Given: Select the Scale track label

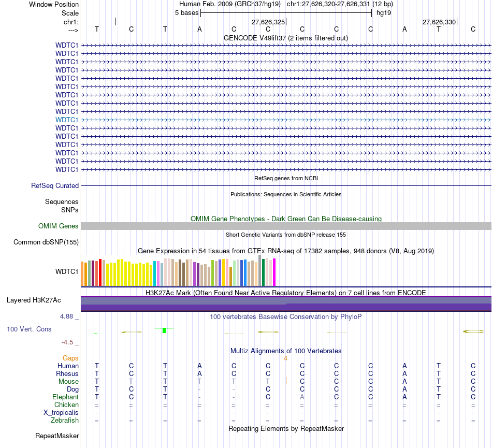Looking at the screenshot, I should pyautogui.click(x=70, y=13).
